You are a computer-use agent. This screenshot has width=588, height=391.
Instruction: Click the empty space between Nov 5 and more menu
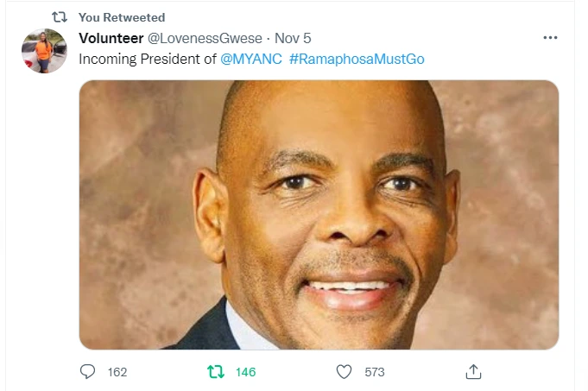pyautogui.click(x=426, y=38)
